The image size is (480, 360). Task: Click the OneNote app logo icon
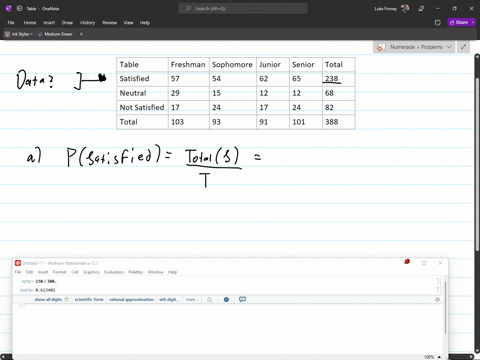(8, 8)
